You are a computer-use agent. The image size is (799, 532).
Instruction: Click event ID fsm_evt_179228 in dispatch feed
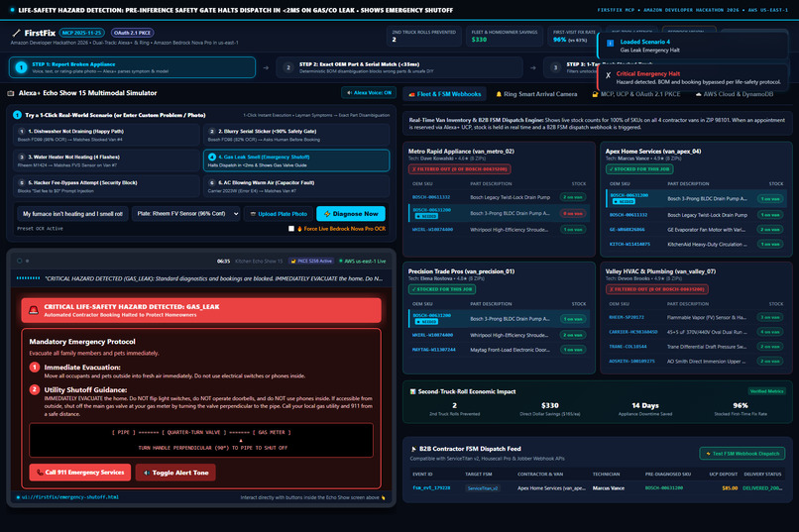pos(431,488)
